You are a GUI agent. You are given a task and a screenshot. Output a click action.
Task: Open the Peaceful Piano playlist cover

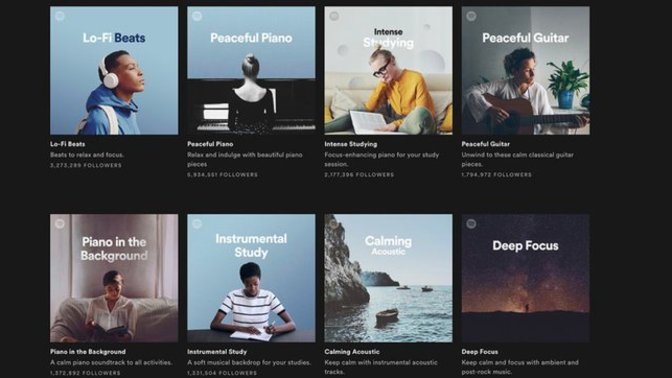coord(251,70)
